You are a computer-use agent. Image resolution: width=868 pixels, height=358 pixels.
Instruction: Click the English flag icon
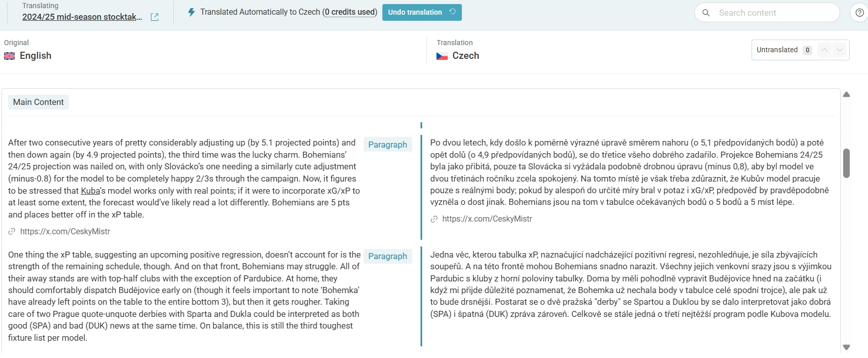point(10,56)
